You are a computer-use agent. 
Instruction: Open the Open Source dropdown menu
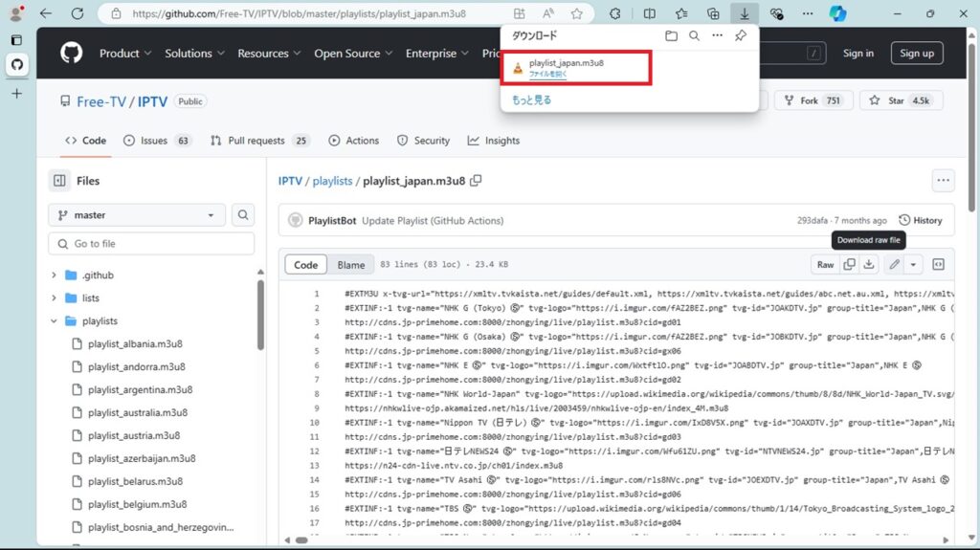click(353, 54)
